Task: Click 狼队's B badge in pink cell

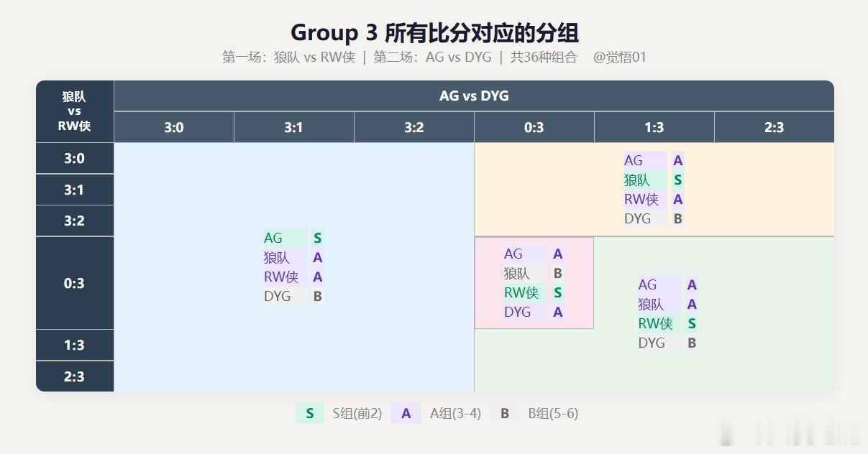Action: (x=557, y=273)
